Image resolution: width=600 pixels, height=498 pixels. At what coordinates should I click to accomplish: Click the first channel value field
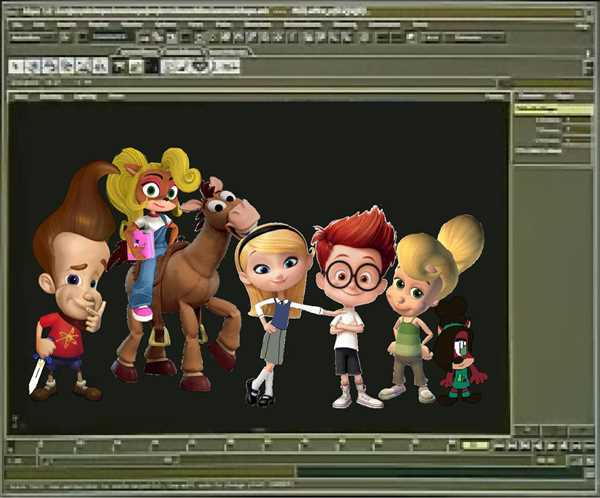coord(577,120)
